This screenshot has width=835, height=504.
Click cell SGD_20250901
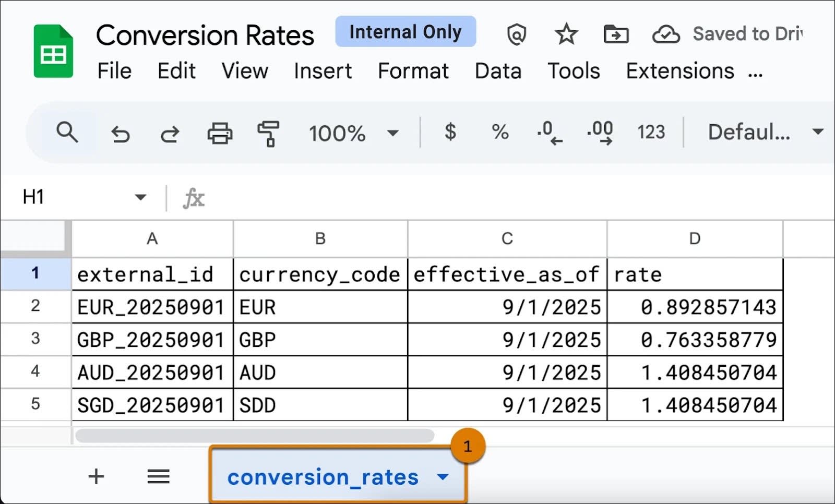coord(152,405)
